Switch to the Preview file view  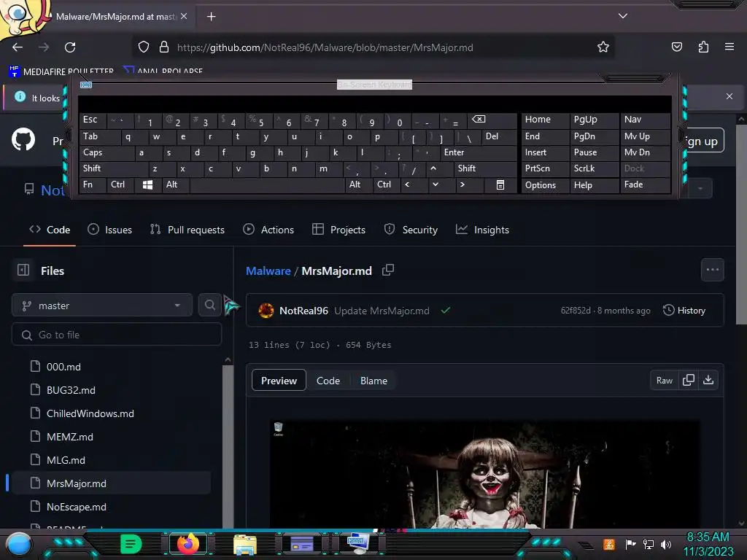(279, 381)
